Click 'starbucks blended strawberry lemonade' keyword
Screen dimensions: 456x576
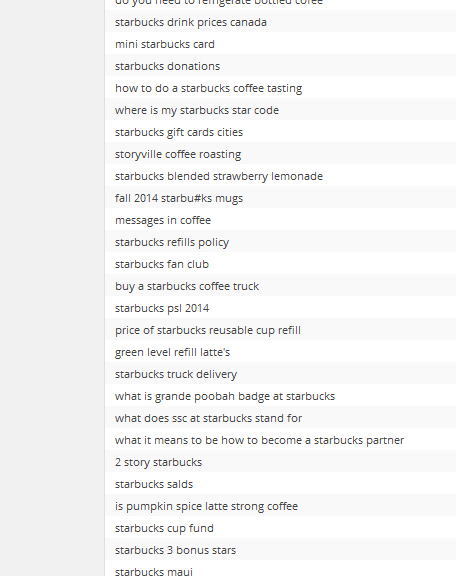click(x=219, y=177)
